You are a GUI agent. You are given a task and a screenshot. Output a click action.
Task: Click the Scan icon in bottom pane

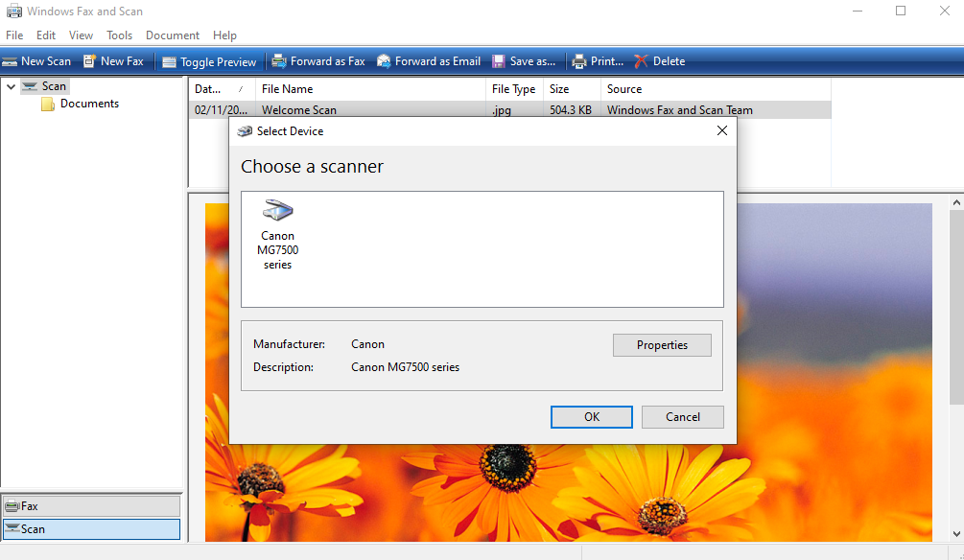click(12, 529)
